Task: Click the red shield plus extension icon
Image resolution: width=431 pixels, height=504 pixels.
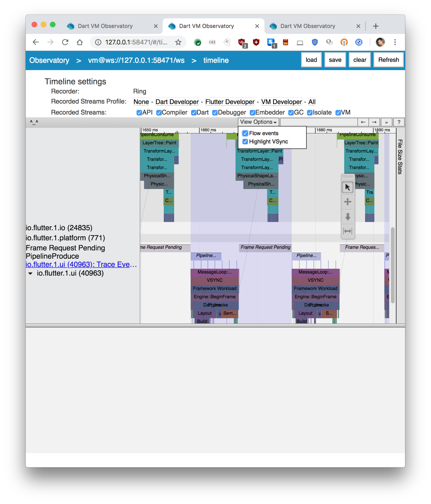Action: coord(256,42)
